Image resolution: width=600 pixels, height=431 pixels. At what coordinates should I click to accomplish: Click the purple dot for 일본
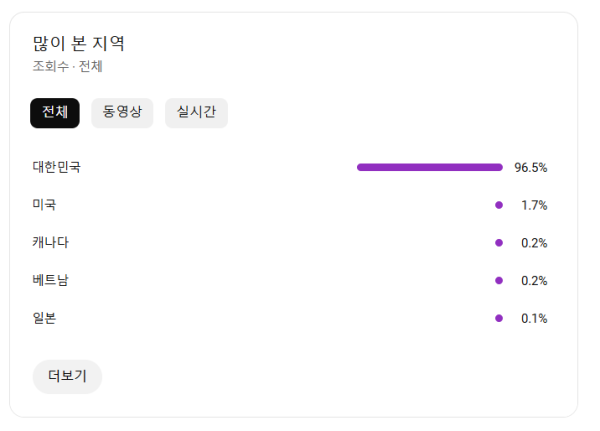click(498, 318)
